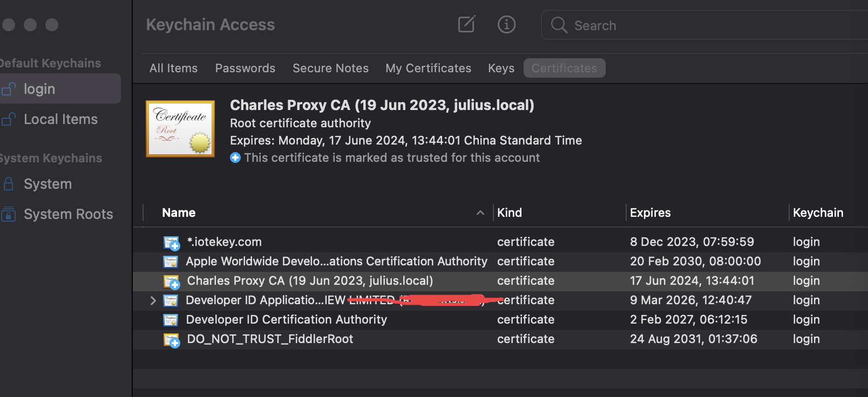Switch to All Items tab
Viewport: 868px width, 397px height.
click(173, 68)
